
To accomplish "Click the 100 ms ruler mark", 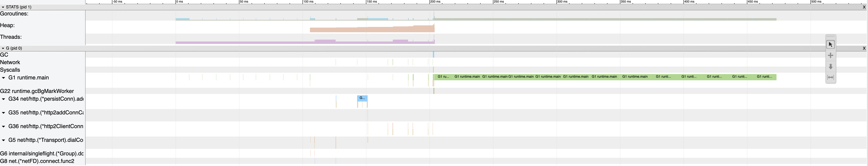I will tap(308, 2).
